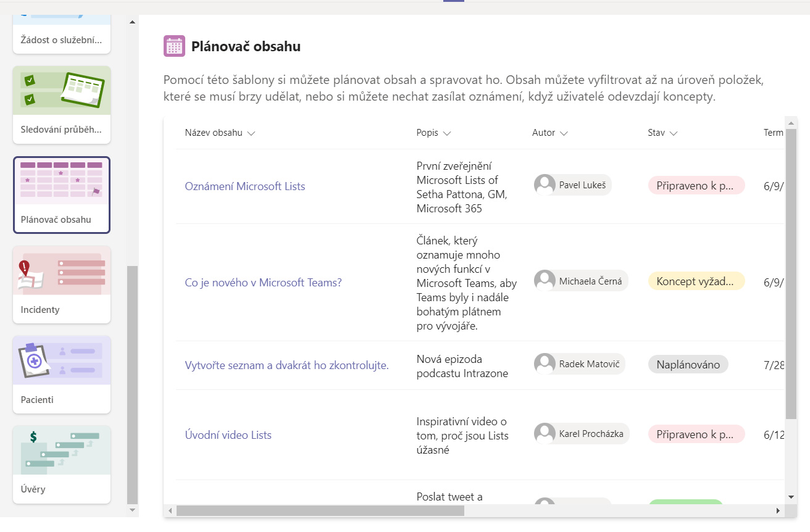Pick the Úvěry template card
The width and height of the screenshot is (810, 532).
tap(62, 464)
